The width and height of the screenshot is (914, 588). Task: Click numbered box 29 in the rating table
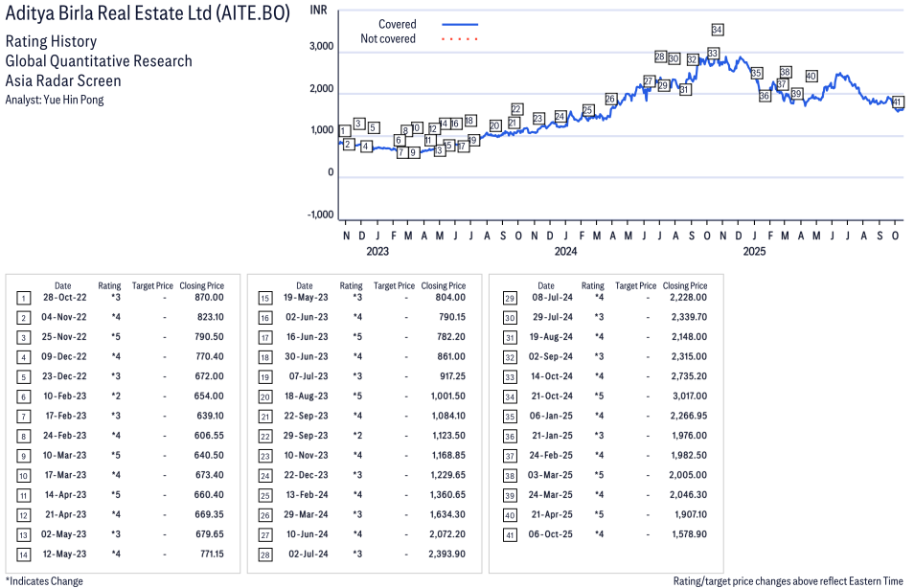click(x=507, y=298)
